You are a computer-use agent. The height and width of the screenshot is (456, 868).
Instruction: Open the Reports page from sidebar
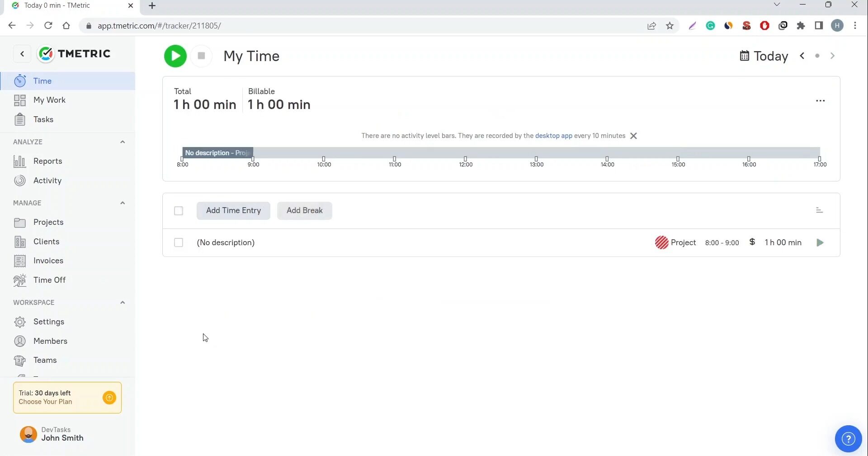click(x=48, y=161)
